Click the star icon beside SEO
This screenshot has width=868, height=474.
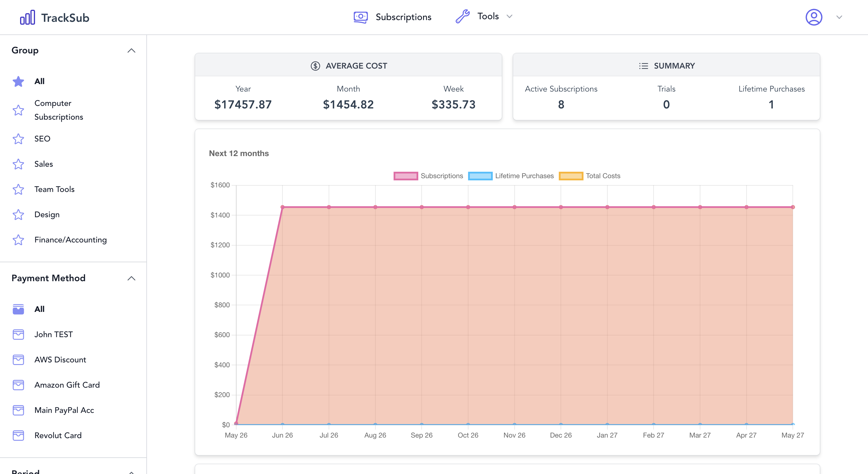(x=18, y=139)
